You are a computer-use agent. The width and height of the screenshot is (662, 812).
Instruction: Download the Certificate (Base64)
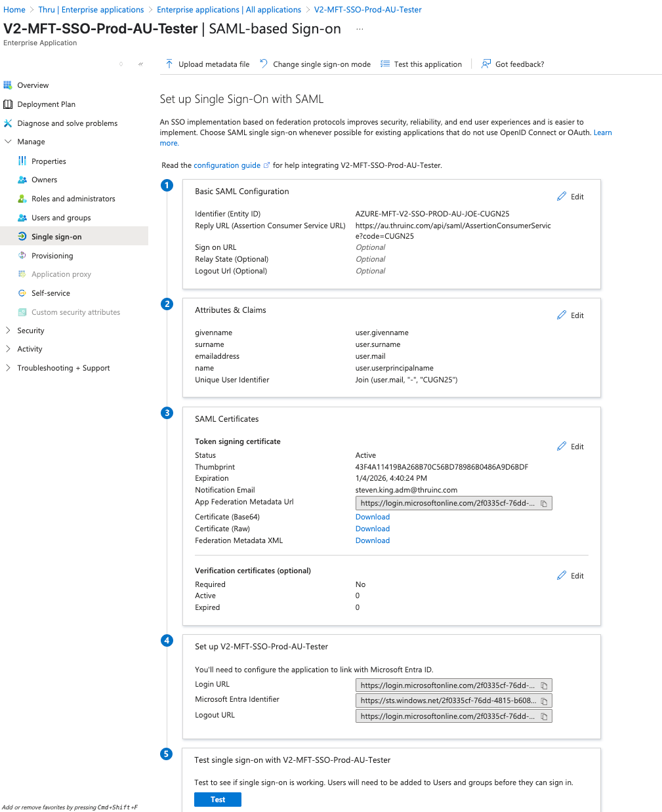[x=373, y=517]
